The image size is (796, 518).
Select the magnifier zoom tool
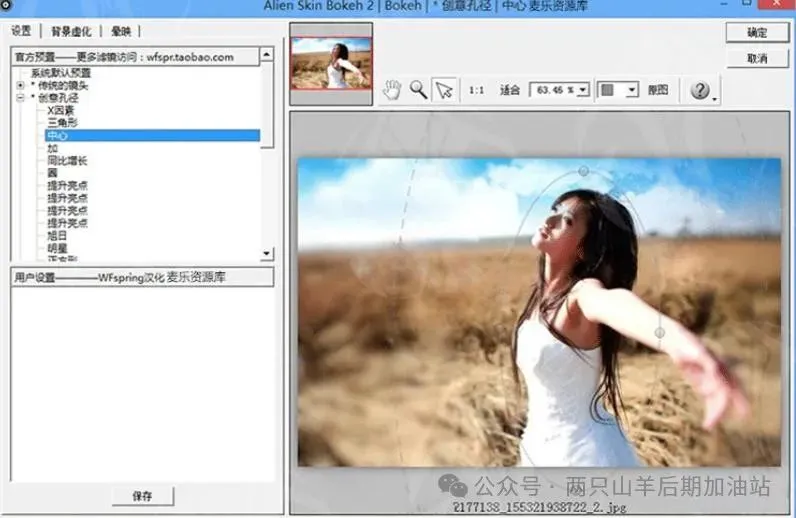[418, 90]
